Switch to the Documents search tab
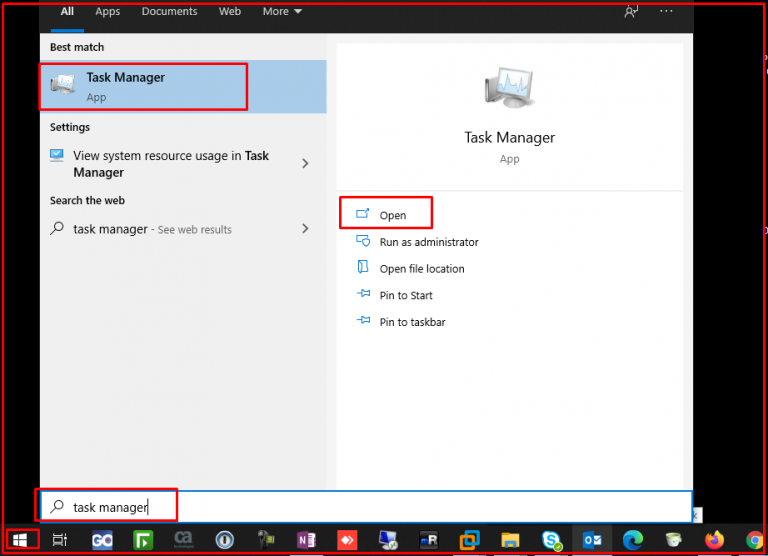The width and height of the screenshot is (768, 556). point(169,11)
